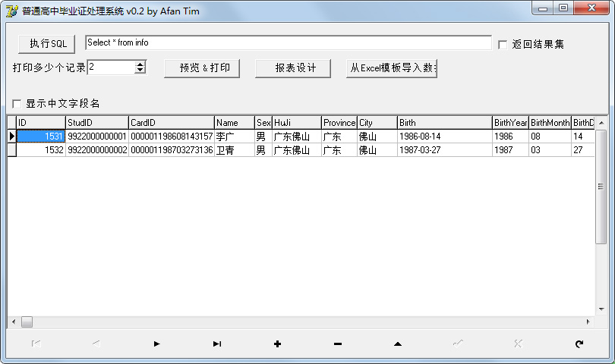Enable the 返回结果集 checkbox
The width and height of the screenshot is (615, 364).
coord(503,45)
